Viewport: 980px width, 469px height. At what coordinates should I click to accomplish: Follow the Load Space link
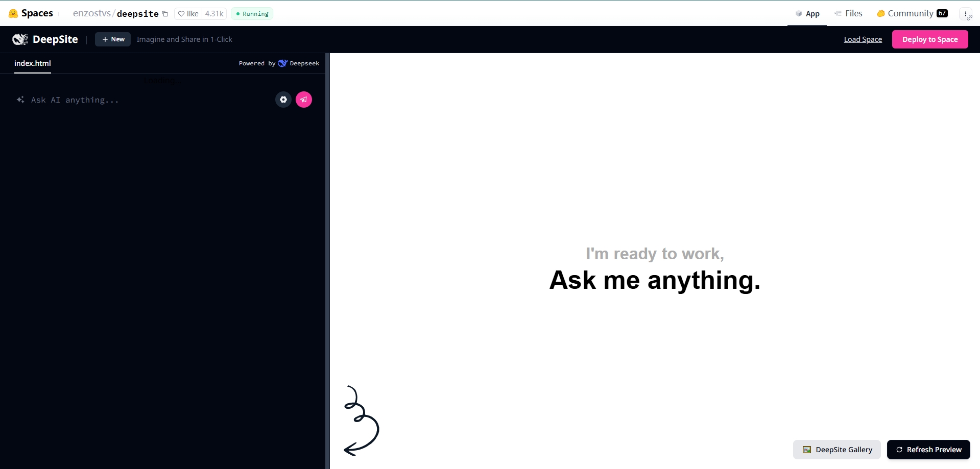(863, 39)
